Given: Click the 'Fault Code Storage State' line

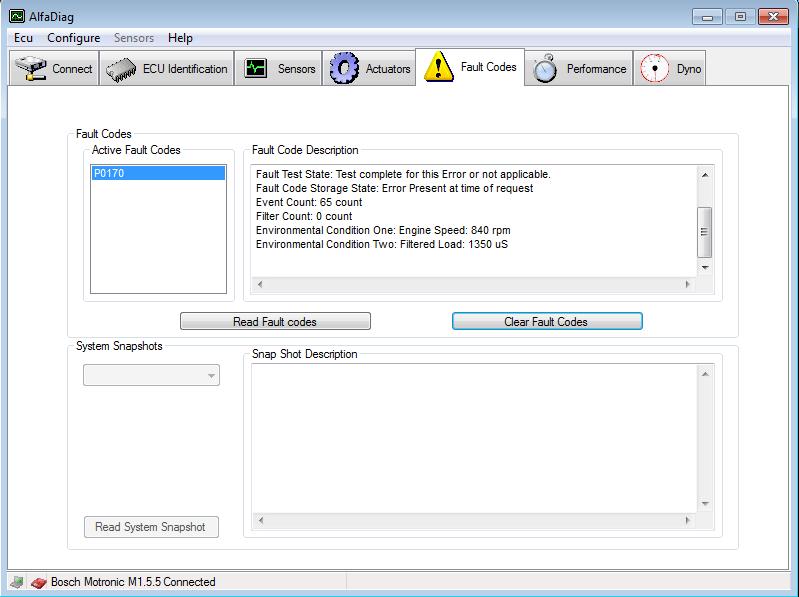Looking at the screenshot, I should click(394, 188).
